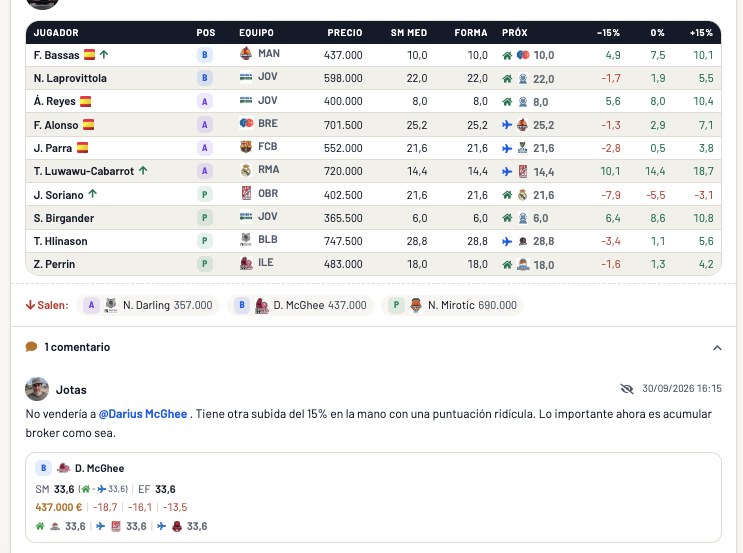Open player N. Laprovittola
The width and height of the screenshot is (743, 553).
(70, 78)
